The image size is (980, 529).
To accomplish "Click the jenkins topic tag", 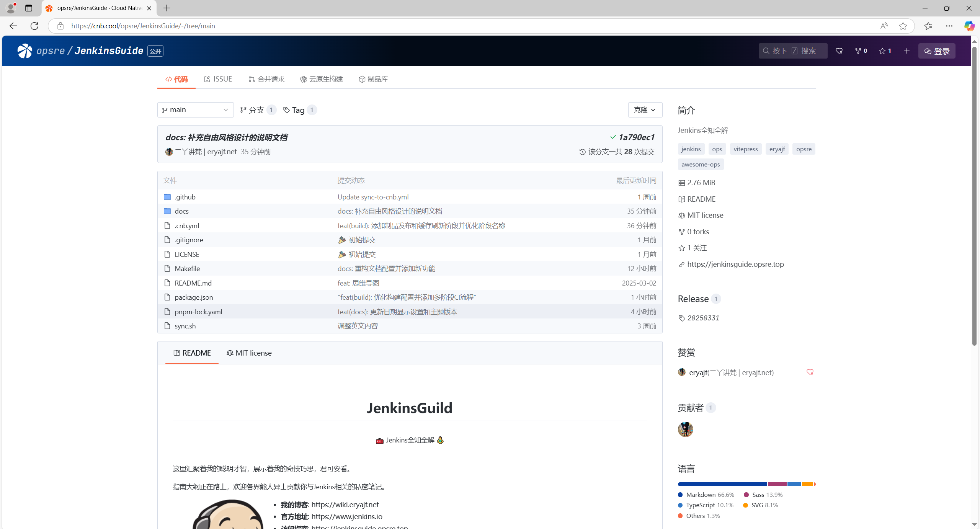I will coord(691,149).
